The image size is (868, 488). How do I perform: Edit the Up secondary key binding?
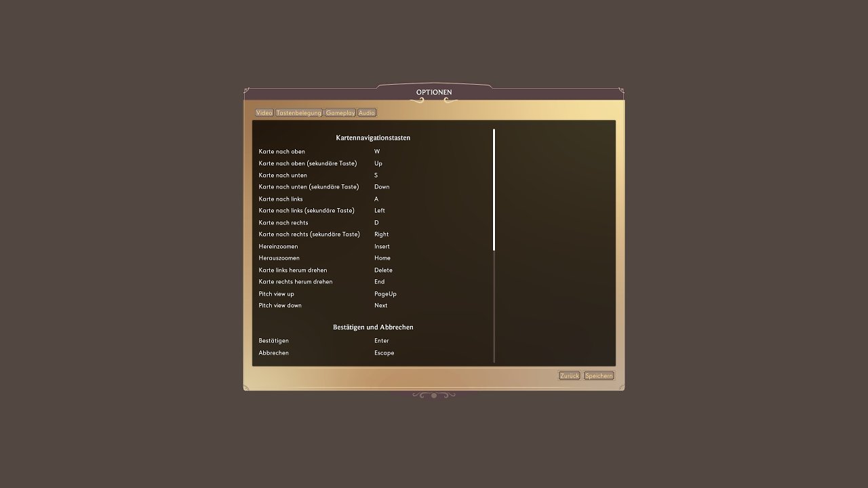coord(378,163)
